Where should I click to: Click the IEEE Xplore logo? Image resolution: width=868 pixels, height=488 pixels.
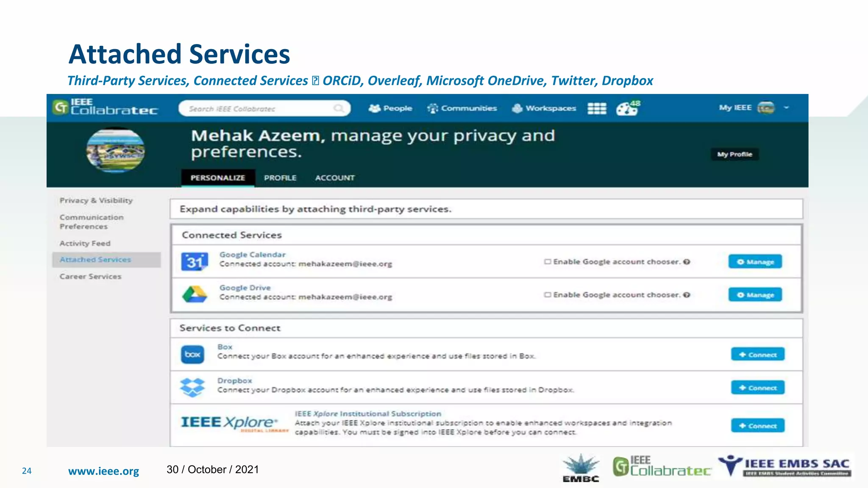tap(235, 423)
